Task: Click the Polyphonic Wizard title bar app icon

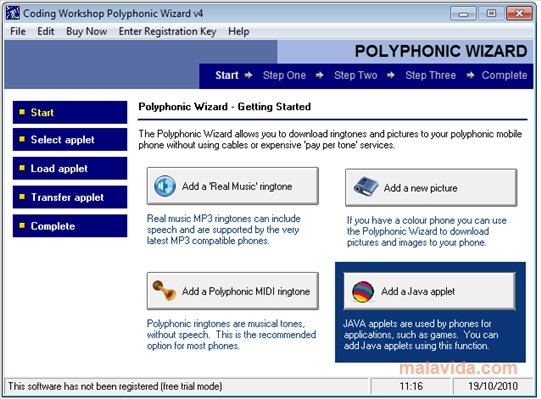Action: click(12, 13)
